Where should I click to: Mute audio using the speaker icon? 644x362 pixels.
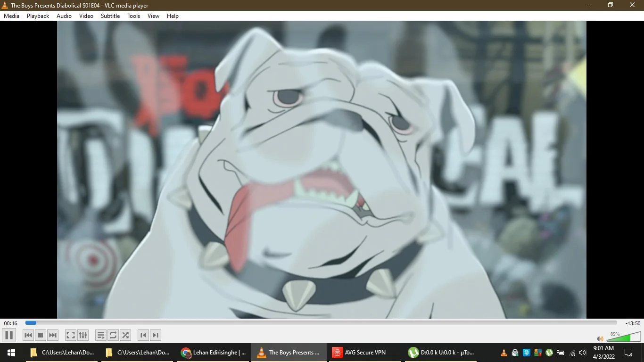pos(600,338)
